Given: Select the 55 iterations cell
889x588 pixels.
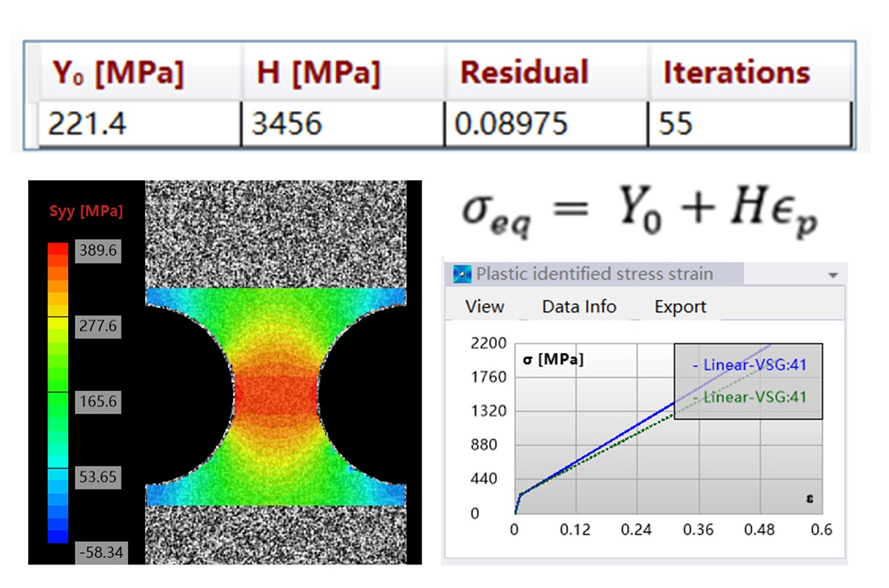Looking at the screenshot, I should click(x=750, y=123).
